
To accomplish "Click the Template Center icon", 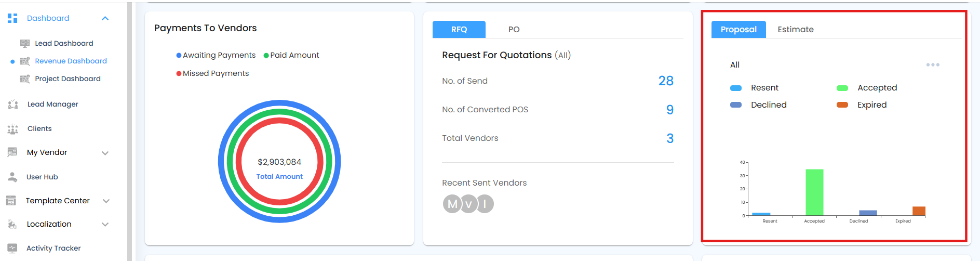I will [x=11, y=201].
